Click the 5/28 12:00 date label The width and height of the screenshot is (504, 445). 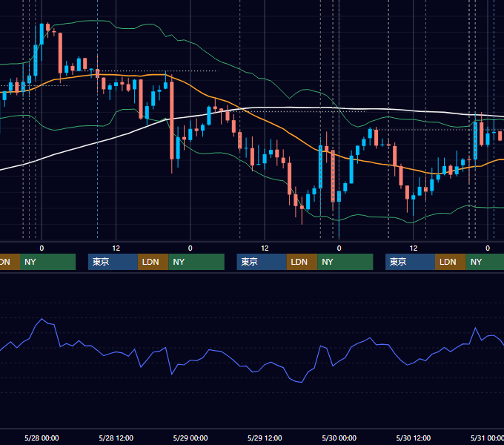(x=116, y=438)
